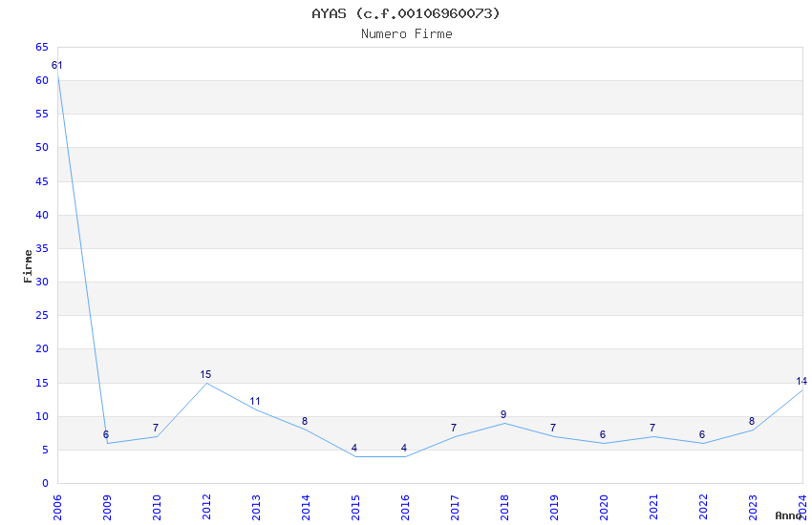Click y-axis tick value 45
The height and width of the screenshot is (525, 812).
point(42,181)
